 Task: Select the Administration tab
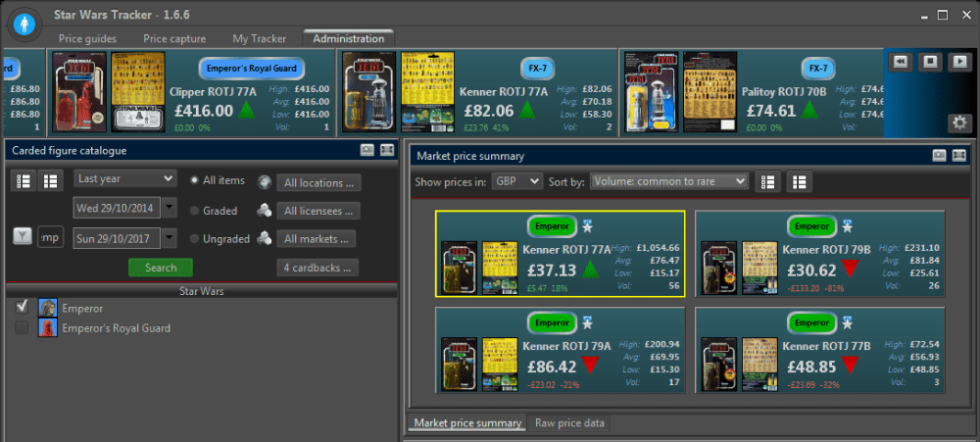click(x=349, y=39)
